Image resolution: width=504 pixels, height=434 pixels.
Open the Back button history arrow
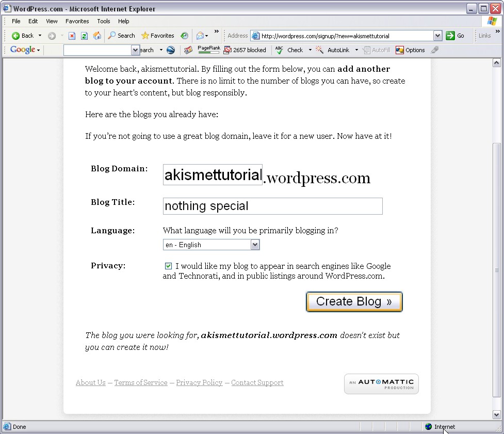click(40, 36)
